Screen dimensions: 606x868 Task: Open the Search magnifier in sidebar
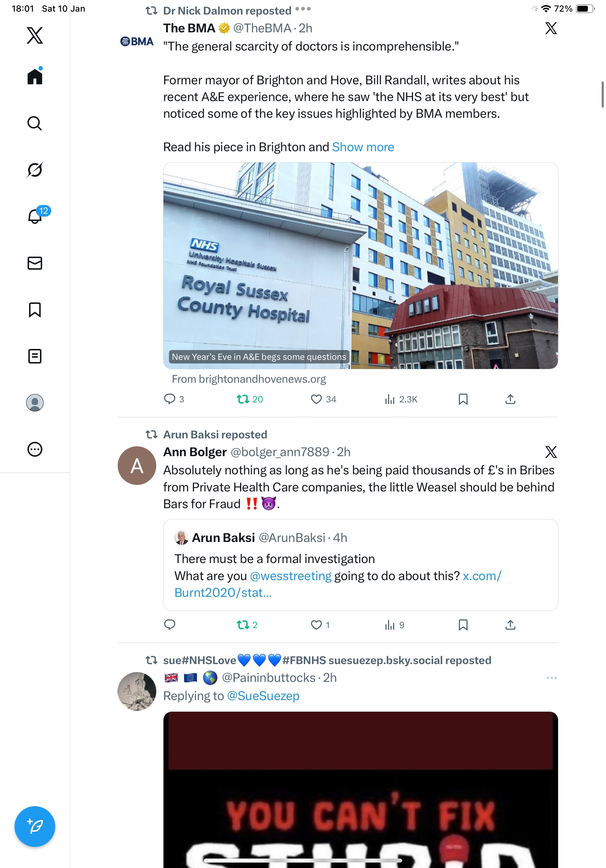click(x=35, y=123)
